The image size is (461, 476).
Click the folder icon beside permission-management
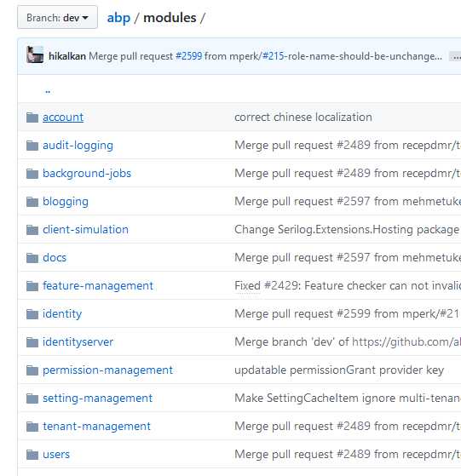pyautogui.click(x=32, y=370)
